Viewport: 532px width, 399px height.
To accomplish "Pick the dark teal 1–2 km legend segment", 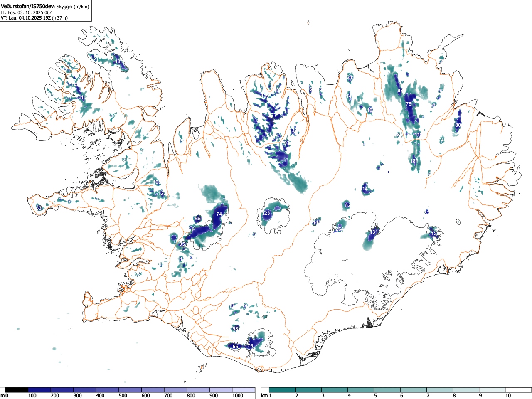I will pyautogui.click(x=283, y=390).
